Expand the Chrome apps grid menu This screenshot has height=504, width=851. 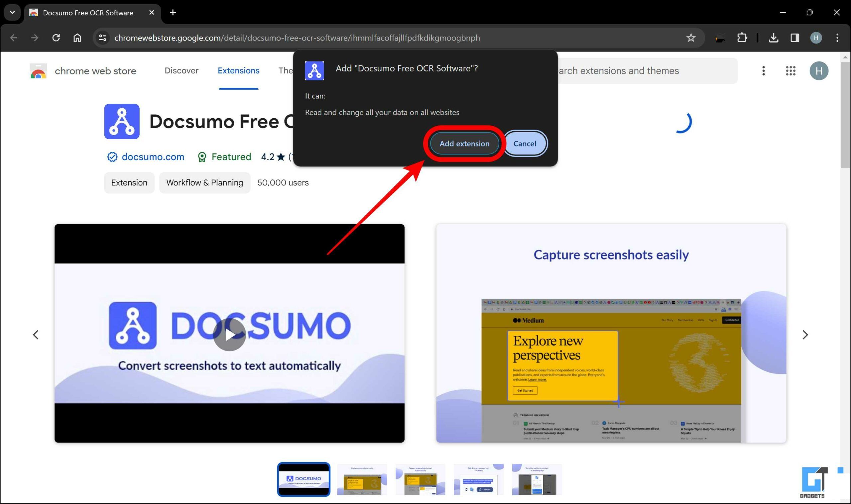point(790,71)
